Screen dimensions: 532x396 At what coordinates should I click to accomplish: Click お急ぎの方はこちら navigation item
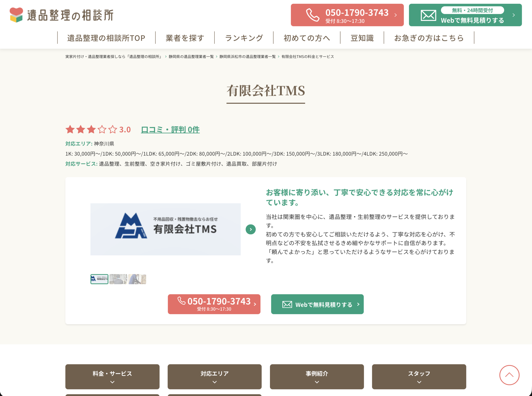429,38
